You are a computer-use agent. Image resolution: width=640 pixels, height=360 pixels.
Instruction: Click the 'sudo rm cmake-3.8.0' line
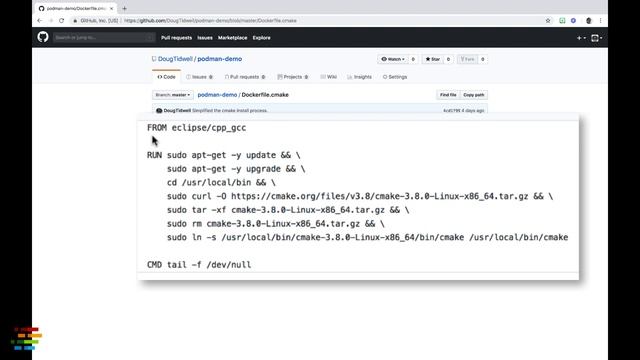click(x=276, y=224)
